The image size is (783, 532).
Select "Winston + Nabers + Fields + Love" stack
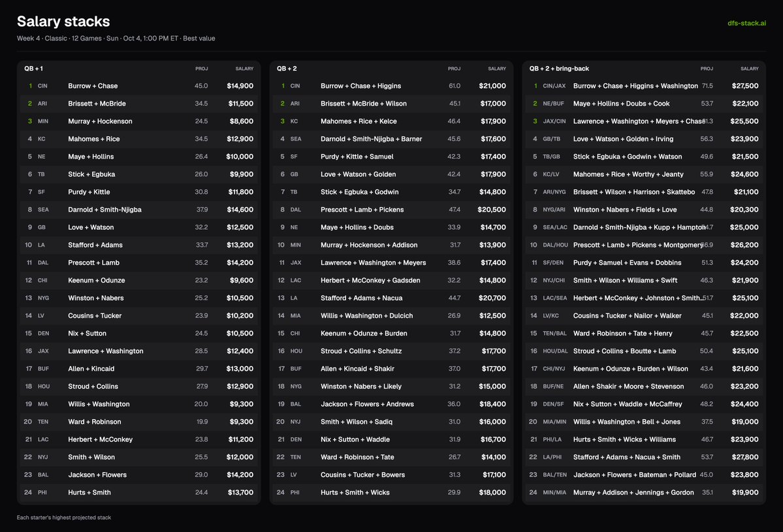[x=625, y=210]
